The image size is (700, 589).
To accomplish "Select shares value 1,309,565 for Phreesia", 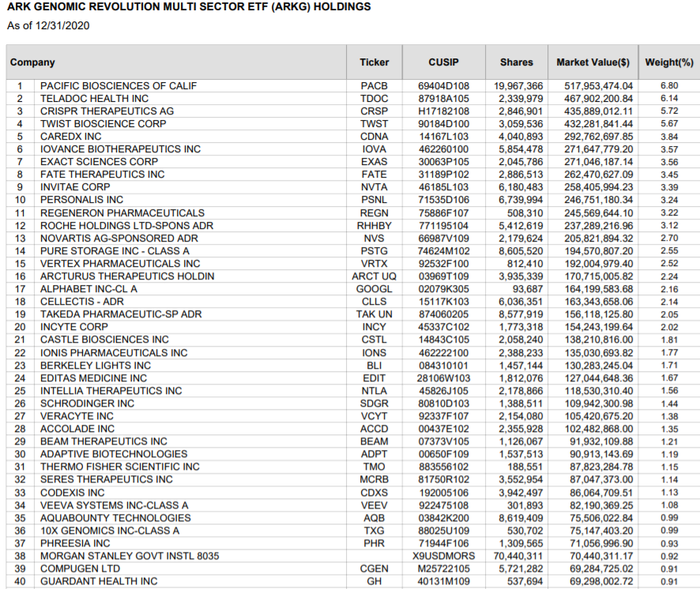I will (x=521, y=543).
